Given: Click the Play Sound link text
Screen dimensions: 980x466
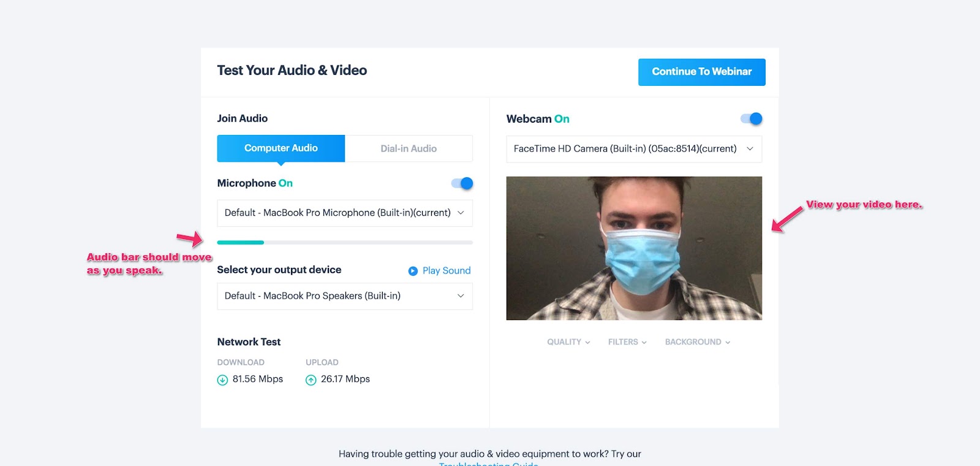Looking at the screenshot, I should coord(447,270).
